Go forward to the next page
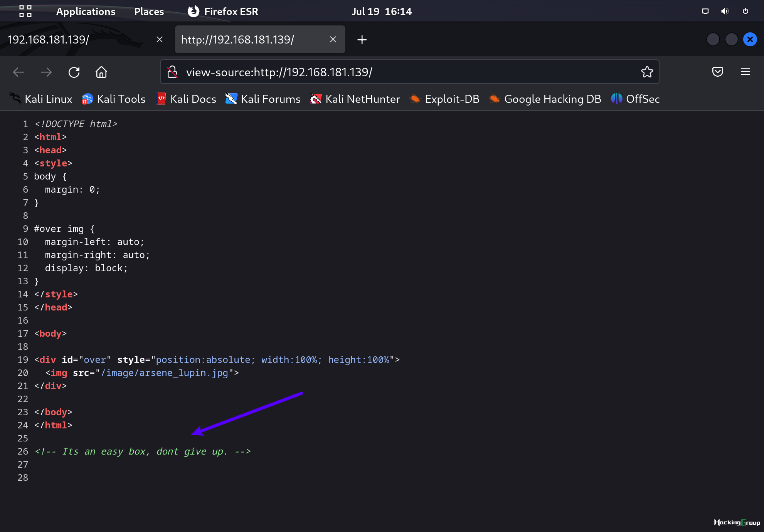Image resolution: width=764 pixels, height=532 pixels. [x=46, y=72]
